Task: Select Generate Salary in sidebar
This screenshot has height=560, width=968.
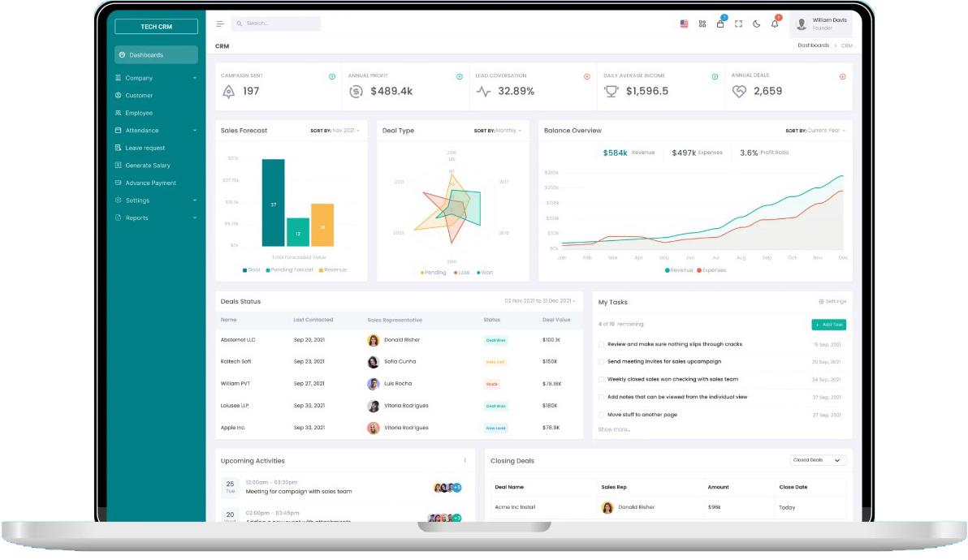Action: [x=147, y=166]
